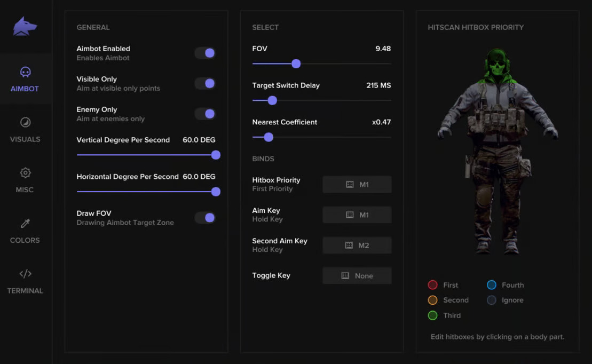Select the Colors eyedropper icon
The width and height of the screenshot is (592, 364).
(x=25, y=224)
